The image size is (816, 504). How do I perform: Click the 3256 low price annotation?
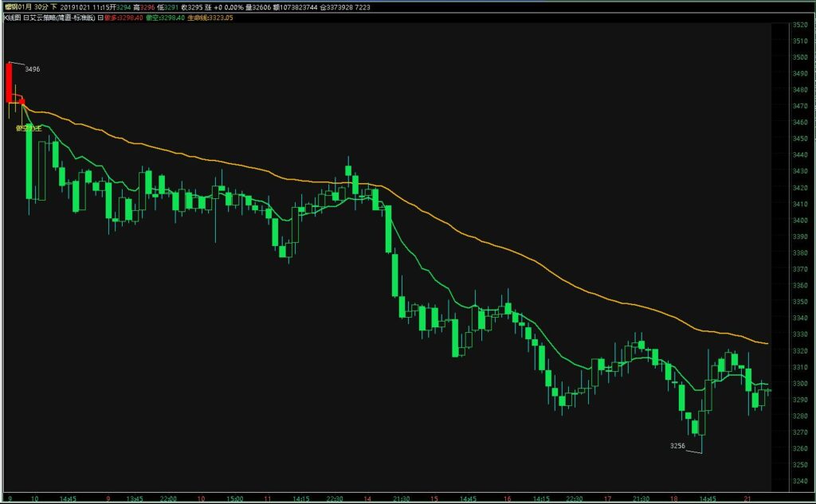[x=678, y=446]
